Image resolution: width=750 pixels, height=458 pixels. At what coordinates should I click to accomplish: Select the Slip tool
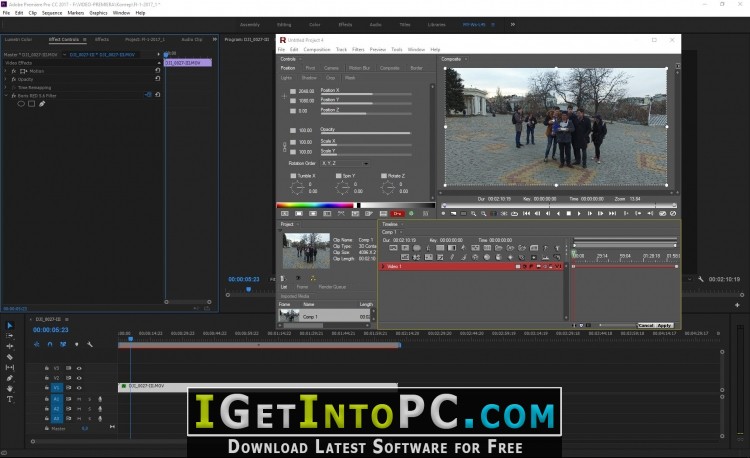pyautogui.click(x=10, y=367)
